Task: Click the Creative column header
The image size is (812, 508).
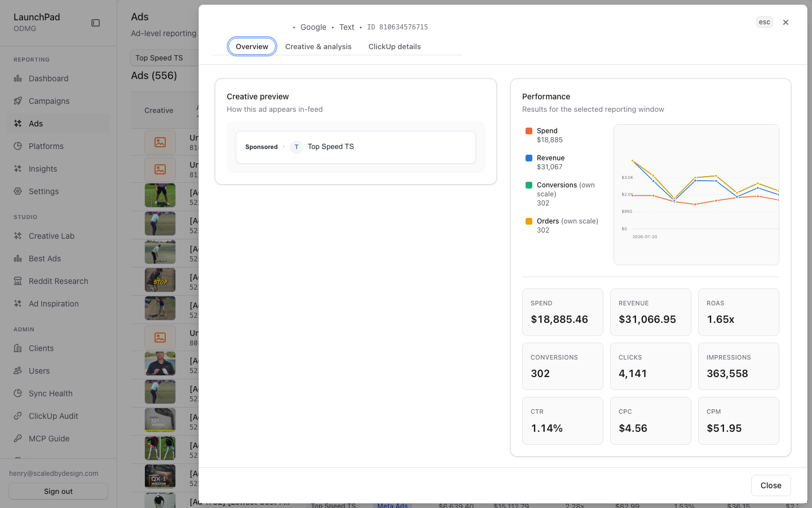Action: coord(159,111)
